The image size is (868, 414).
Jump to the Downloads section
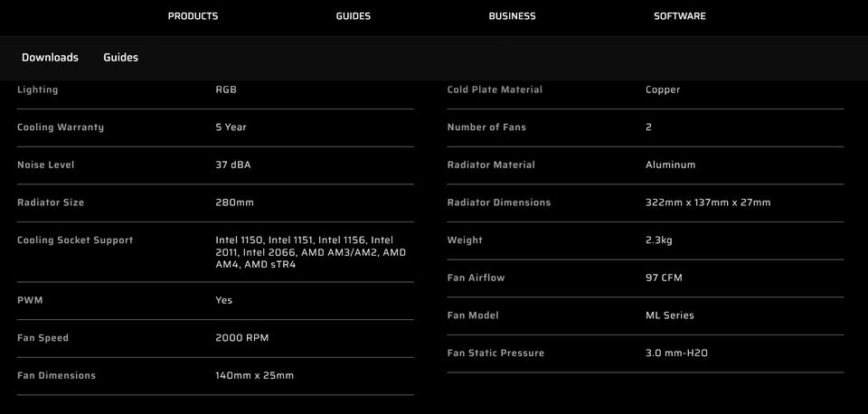[x=50, y=58]
